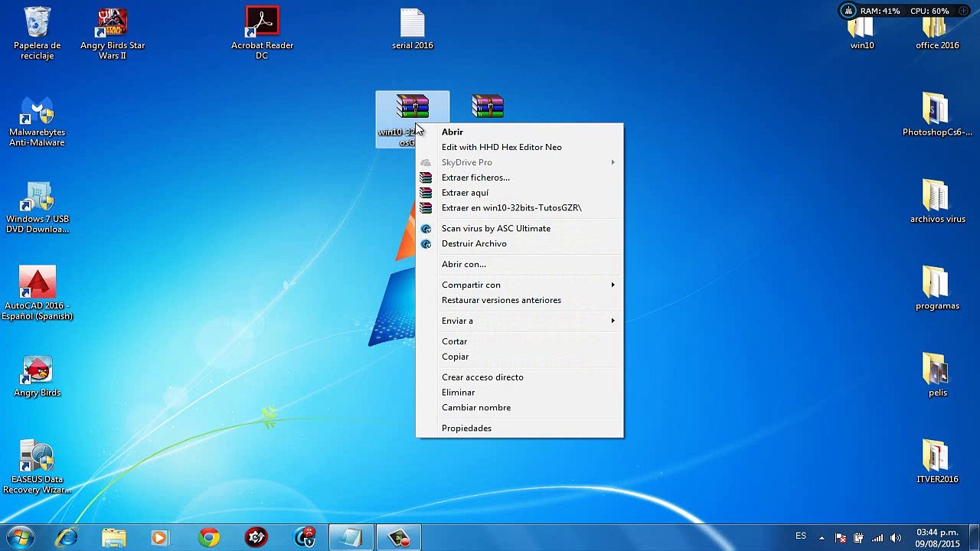
Task: Expand the greyed SkyDrive Pro submenu
Action: pos(520,162)
